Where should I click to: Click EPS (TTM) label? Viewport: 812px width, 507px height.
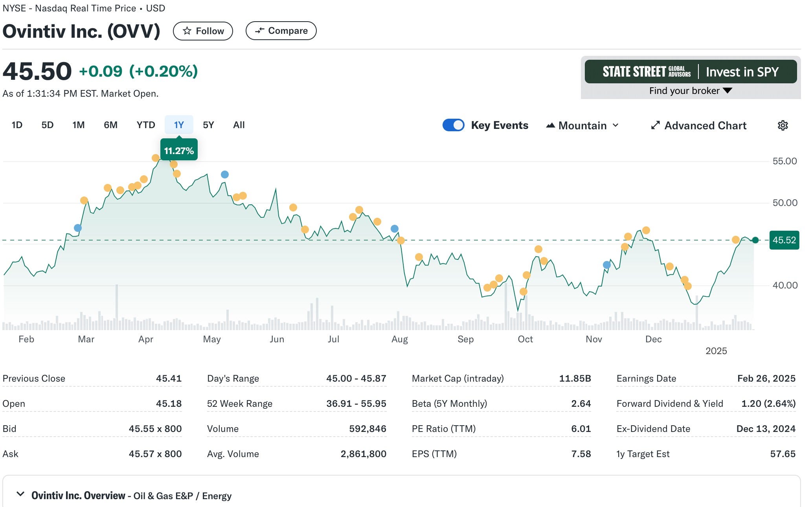point(434,454)
